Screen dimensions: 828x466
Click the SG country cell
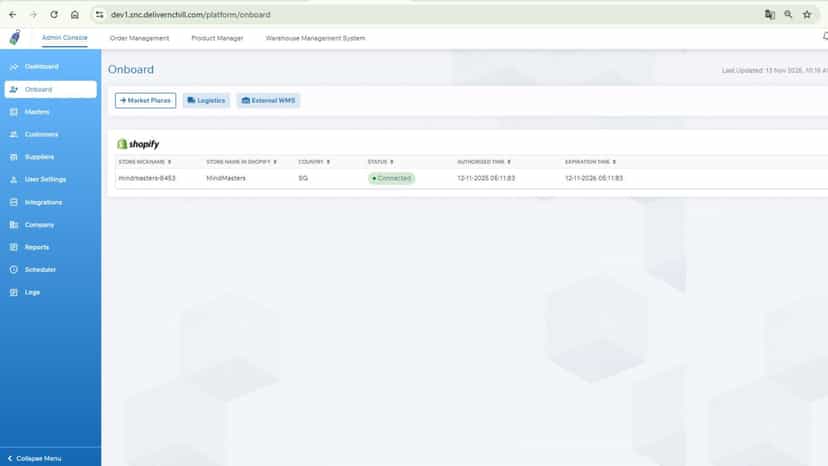303,178
